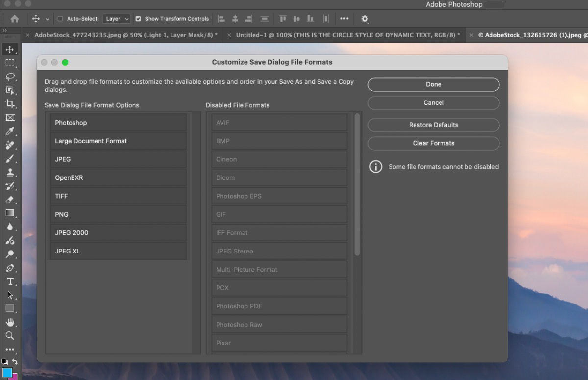Select the Gradient tool
Image resolution: width=588 pixels, height=380 pixels.
tap(10, 213)
